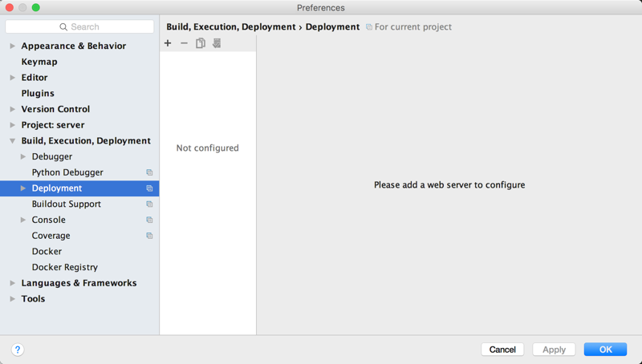Expand the Languages & Frameworks section
Viewport: 642px width, 364px height.
[x=12, y=283]
